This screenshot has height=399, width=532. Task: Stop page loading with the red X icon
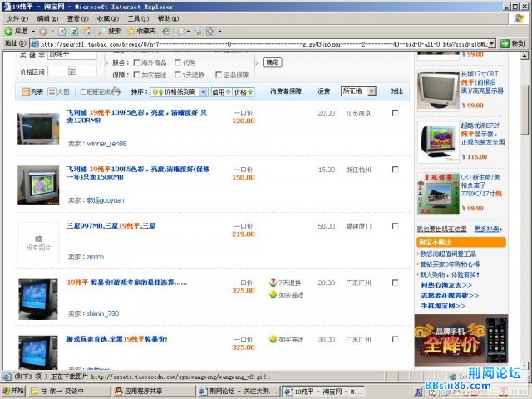click(x=62, y=32)
